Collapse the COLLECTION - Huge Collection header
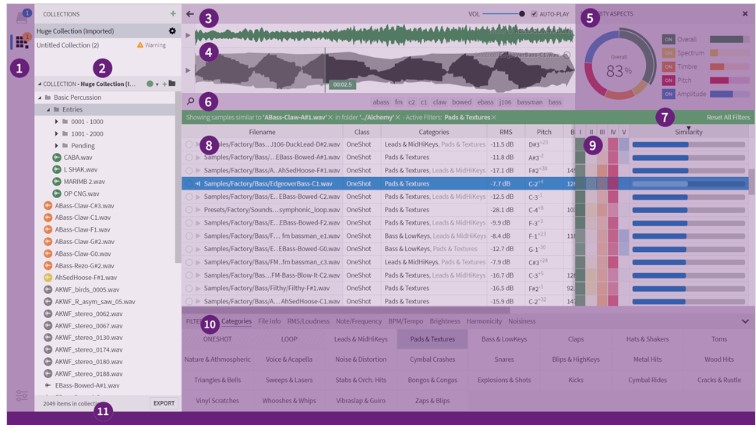This screenshot has height=425, width=756. [40, 84]
